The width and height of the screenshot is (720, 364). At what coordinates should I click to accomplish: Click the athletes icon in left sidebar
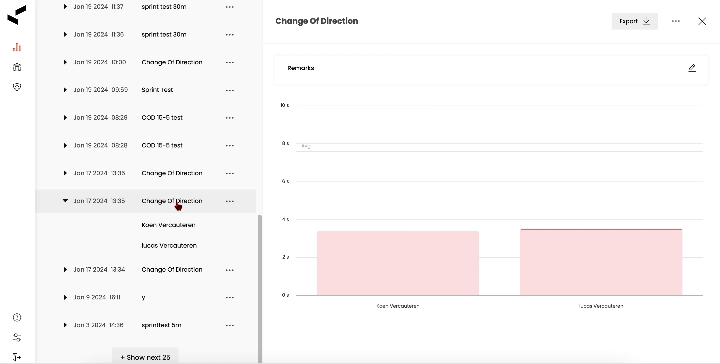pos(17,67)
